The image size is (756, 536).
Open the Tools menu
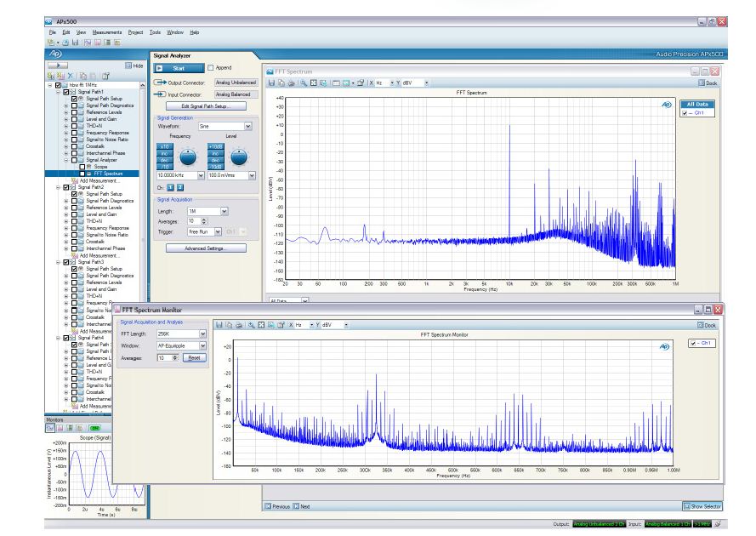155,32
